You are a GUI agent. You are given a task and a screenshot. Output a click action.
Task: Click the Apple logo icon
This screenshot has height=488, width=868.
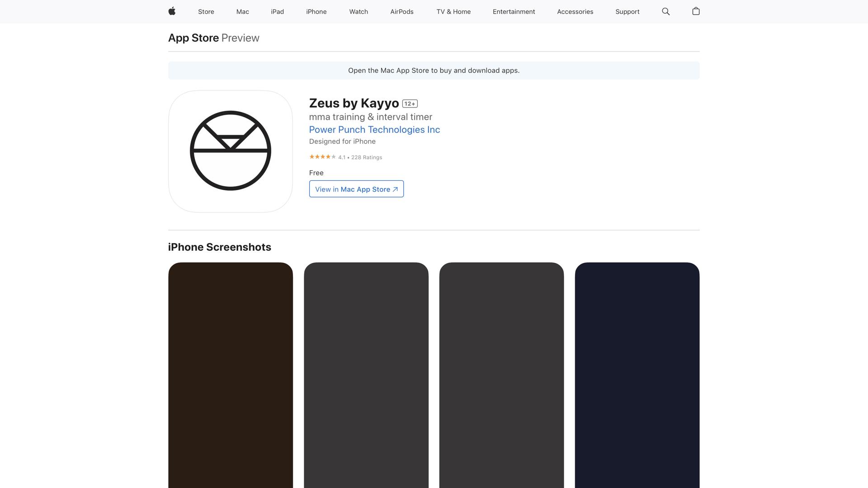click(x=172, y=11)
